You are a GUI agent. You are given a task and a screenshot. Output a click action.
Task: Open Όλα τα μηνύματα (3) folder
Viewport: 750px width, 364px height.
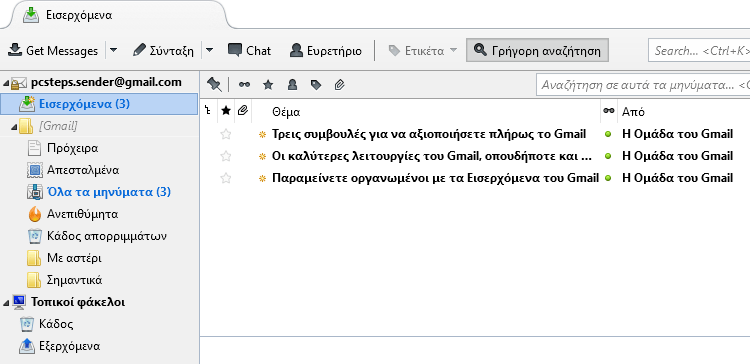click(109, 192)
